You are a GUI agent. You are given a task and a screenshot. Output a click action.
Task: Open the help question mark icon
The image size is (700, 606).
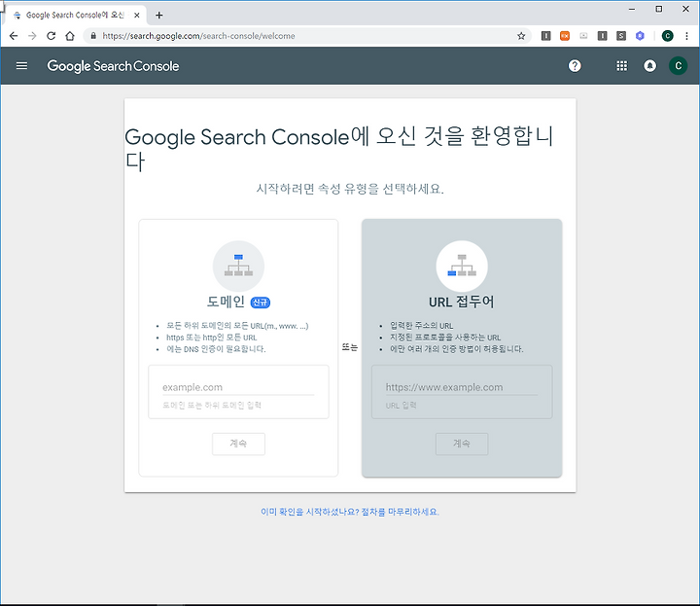[x=575, y=66]
